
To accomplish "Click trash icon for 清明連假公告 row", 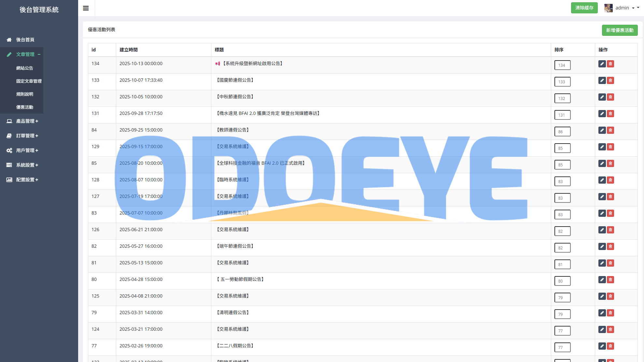I will pos(610,313).
